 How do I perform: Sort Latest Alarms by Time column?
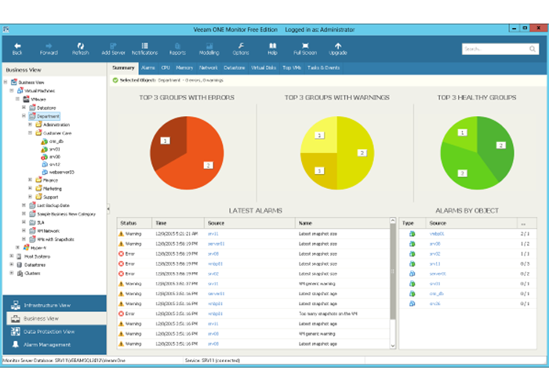coord(178,223)
